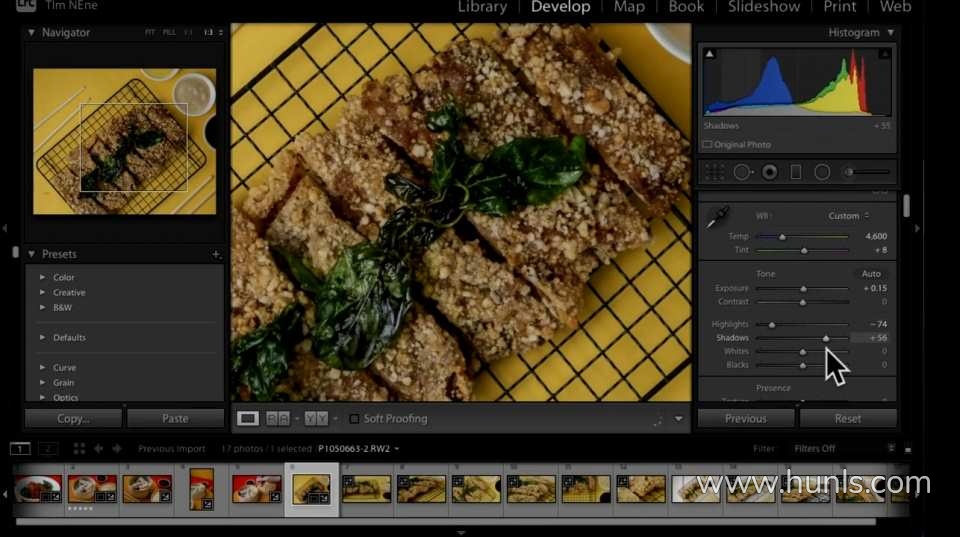The width and height of the screenshot is (960, 537).
Task: Enable the Soft Proofing checkbox
Action: [x=354, y=419]
